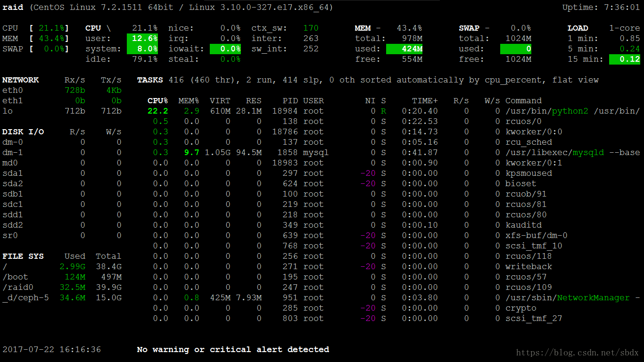
Task: Click the CPU% column header
Action: coord(158,101)
